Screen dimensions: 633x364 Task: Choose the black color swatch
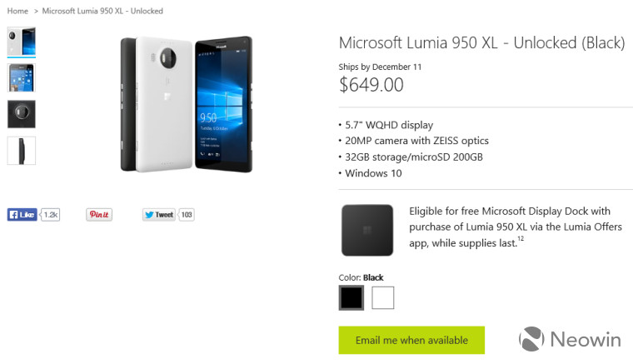351,298
